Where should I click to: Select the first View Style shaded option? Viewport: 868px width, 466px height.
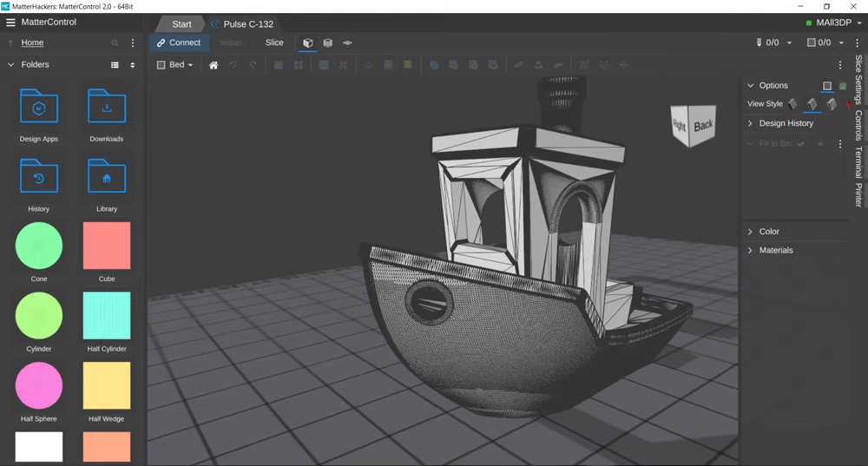792,104
